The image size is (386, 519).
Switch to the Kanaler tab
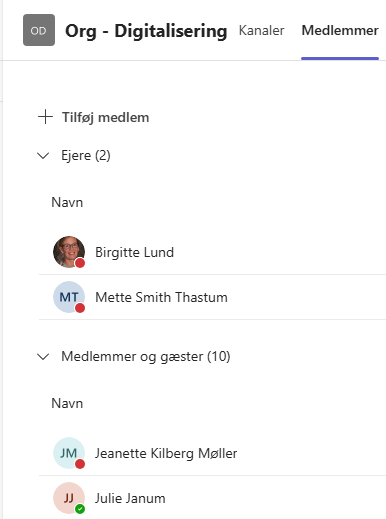click(262, 30)
